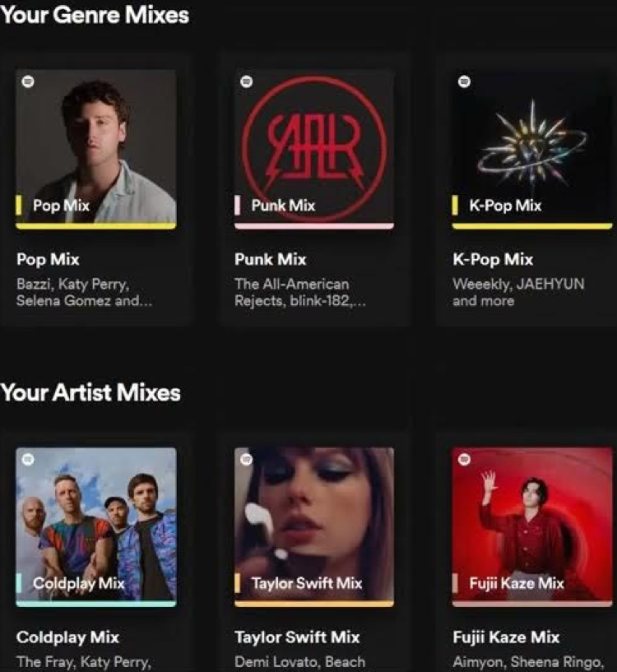Open the K-Pop Mix cover art
617x672 pixels.
click(x=532, y=149)
